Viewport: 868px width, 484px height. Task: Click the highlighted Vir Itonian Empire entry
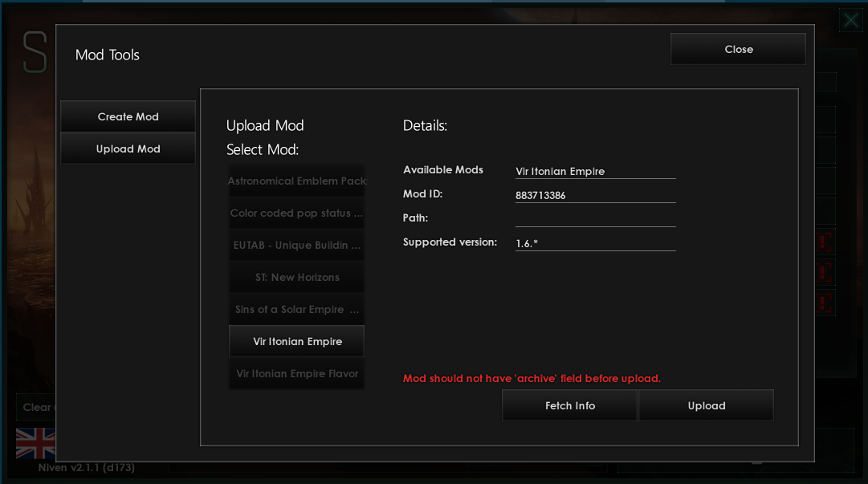tap(296, 342)
